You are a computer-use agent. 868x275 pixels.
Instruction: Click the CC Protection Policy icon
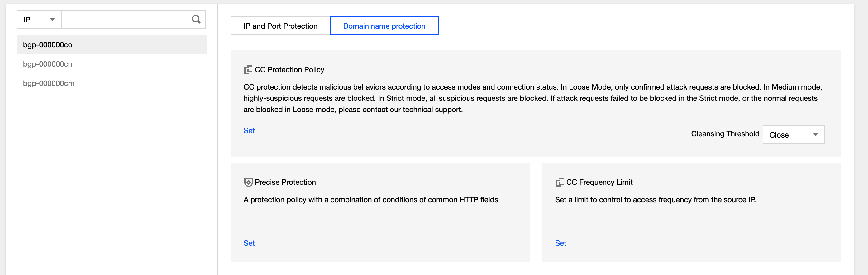coord(248,70)
